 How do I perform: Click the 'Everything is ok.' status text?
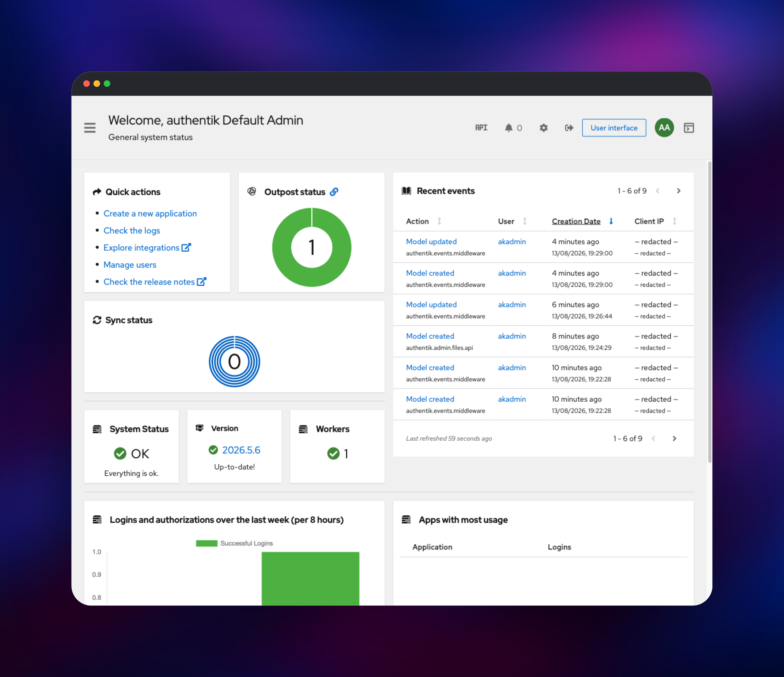click(x=131, y=473)
